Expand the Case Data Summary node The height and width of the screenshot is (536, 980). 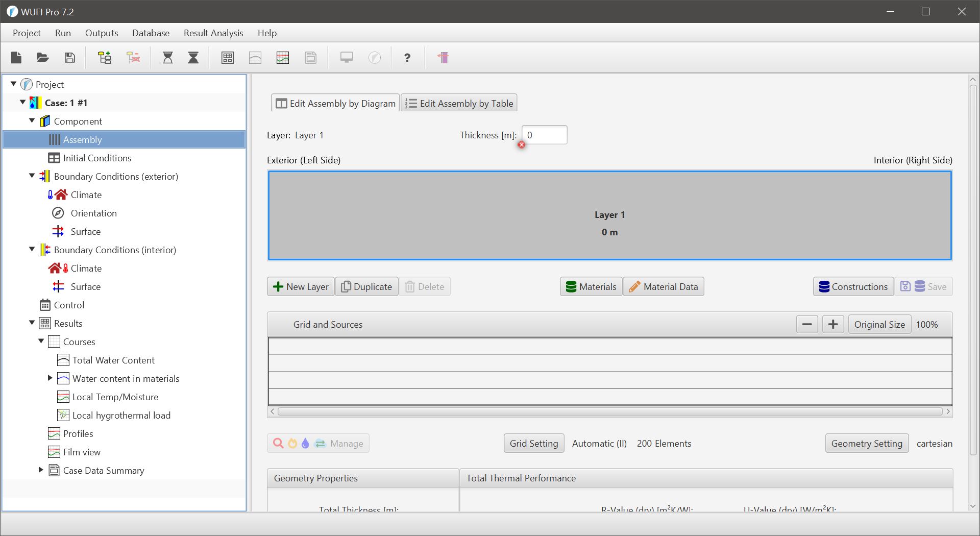pyautogui.click(x=41, y=470)
